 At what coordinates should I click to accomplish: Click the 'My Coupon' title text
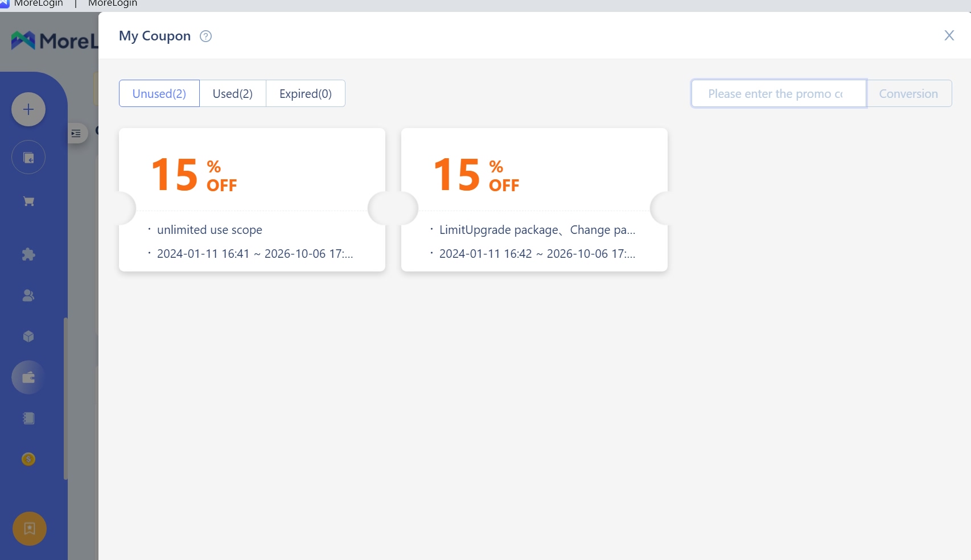[155, 36]
